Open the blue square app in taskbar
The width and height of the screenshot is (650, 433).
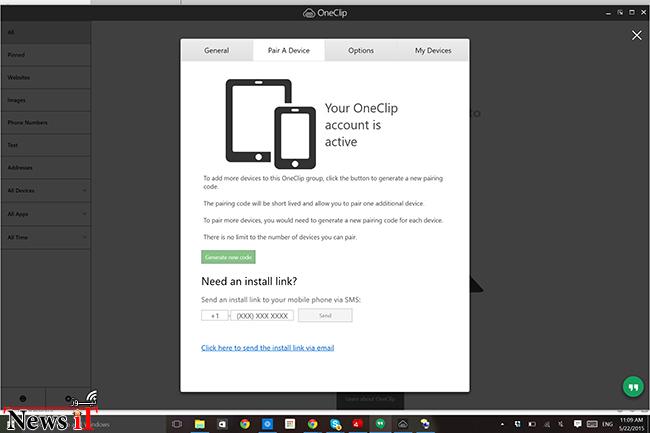267,424
